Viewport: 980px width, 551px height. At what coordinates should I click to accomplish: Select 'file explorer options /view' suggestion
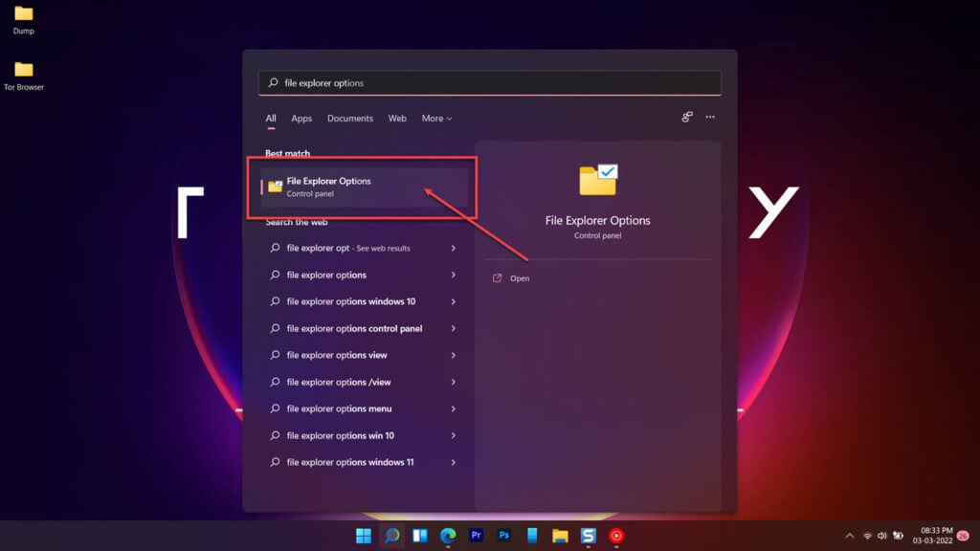pyautogui.click(x=365, y=383)
